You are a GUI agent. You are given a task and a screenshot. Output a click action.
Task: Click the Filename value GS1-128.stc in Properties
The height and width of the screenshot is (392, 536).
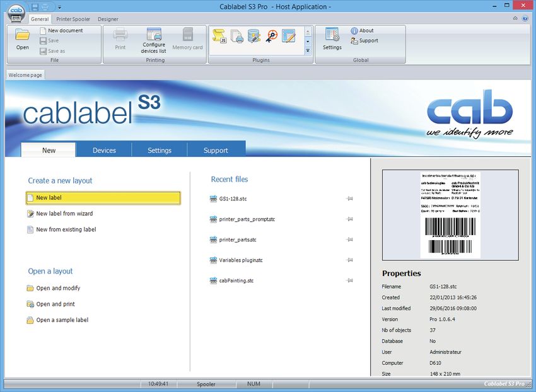tap(443, 287)
